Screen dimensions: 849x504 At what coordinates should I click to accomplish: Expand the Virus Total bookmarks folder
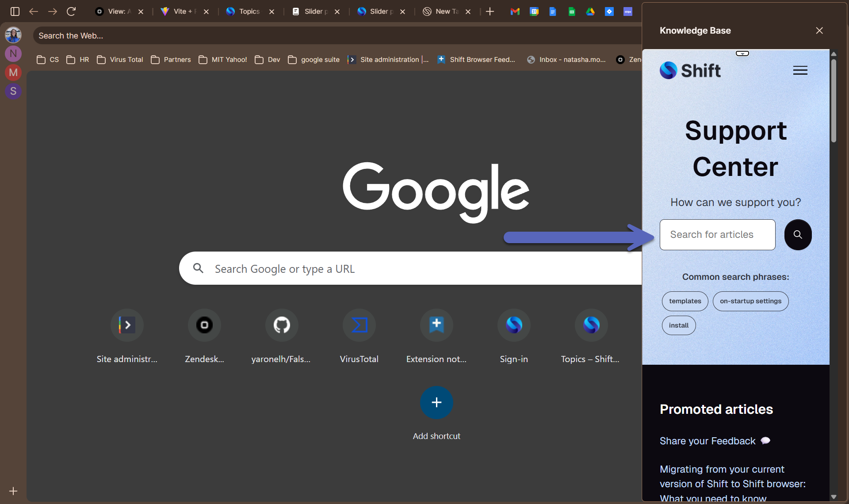(x=120, y=60)
